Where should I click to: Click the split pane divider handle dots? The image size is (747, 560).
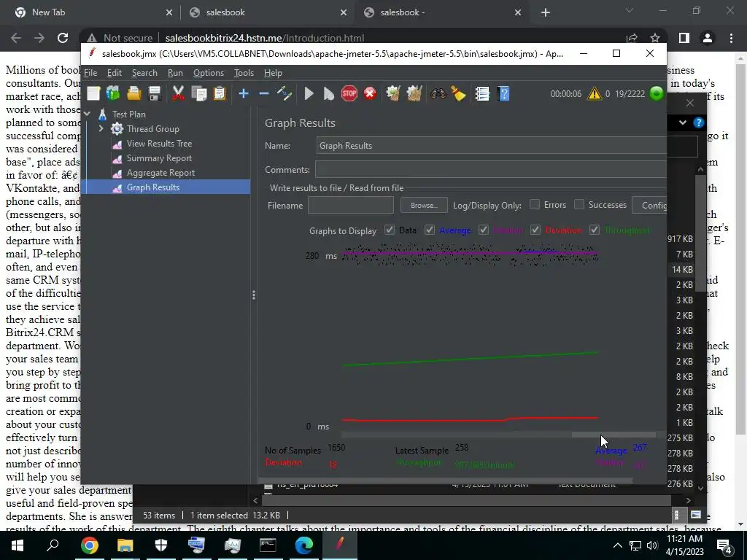click(x=253, y=295)
